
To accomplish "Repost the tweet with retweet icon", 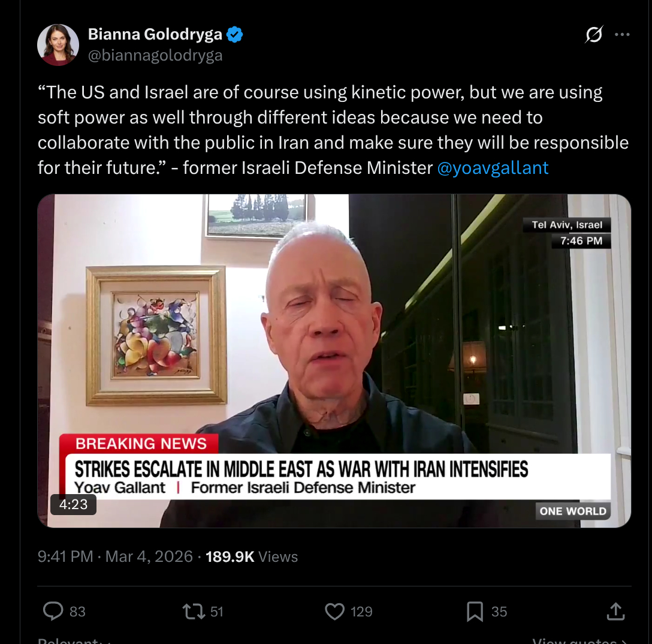I will pos(194,612).
